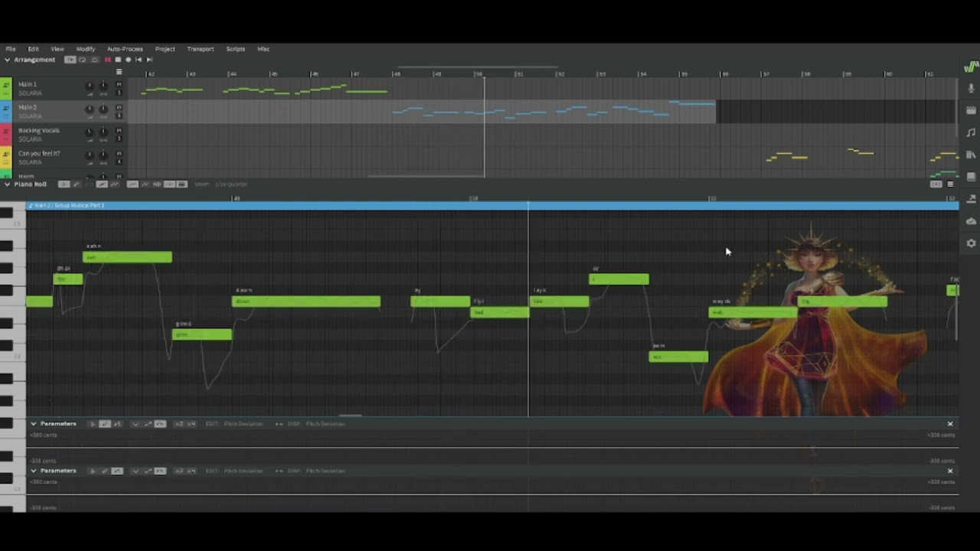
Task: Open the Scripts menu
Action: pos(236,49)
